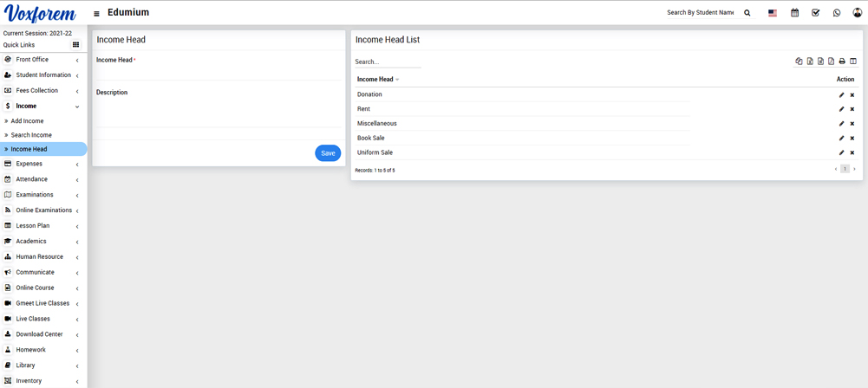Viewport: 868px width, 388px height.
Task: Delete the Uniform Sale income head
Action: point(852,153)
